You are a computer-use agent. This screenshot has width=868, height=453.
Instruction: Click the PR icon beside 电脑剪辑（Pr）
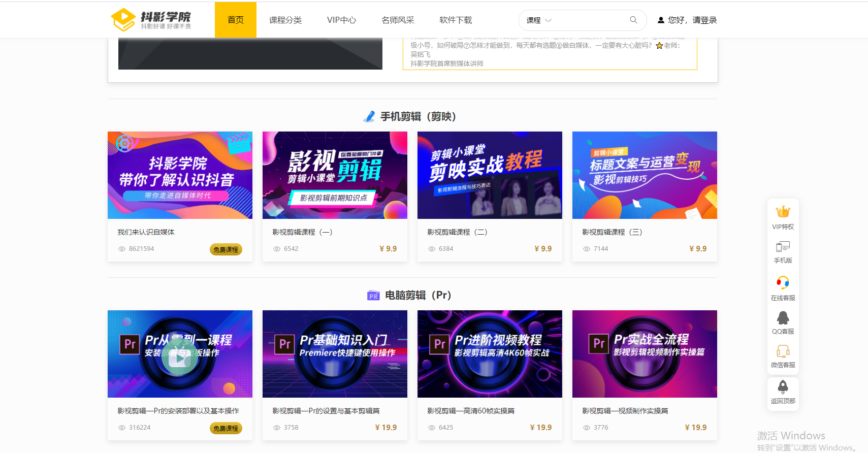(x=373, y=296)
